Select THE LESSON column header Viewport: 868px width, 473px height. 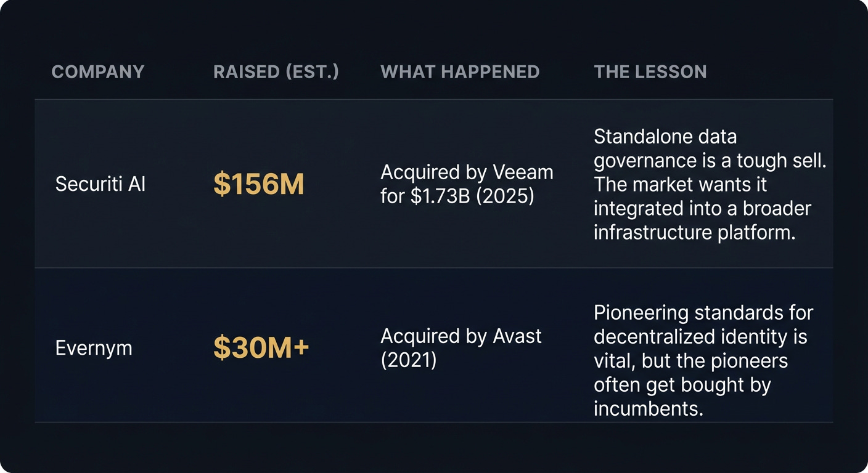tap(650, 72)
